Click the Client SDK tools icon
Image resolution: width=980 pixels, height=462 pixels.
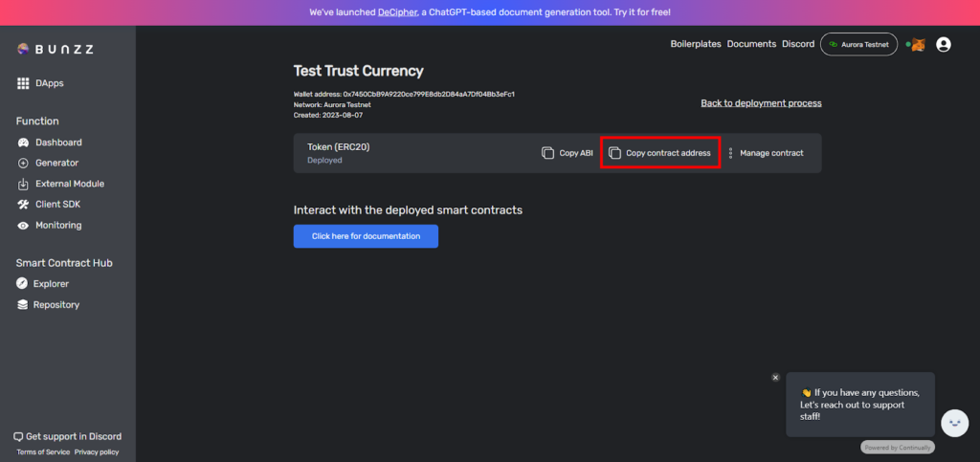pyautogui.click(x=23, y=204)
